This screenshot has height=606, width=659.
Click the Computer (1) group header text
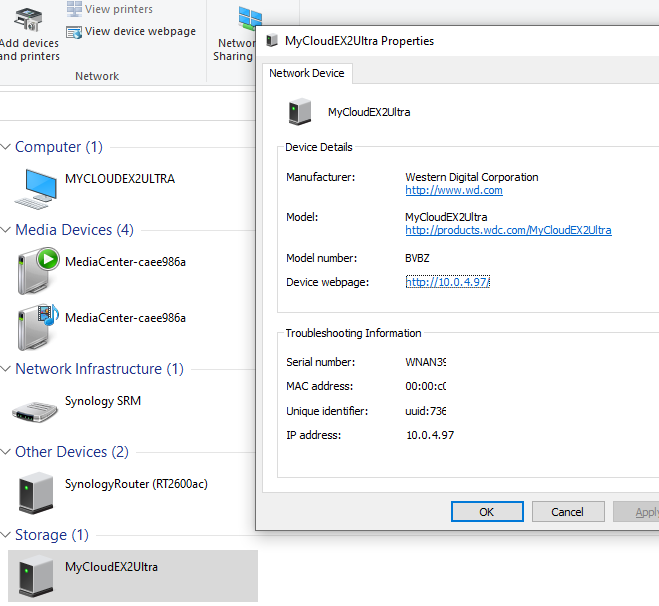pyautogui.click(x=59, y=147)
